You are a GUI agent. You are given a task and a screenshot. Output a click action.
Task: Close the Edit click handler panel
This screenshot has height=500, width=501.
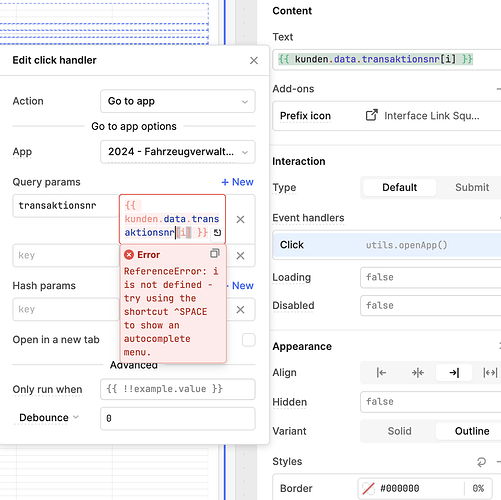(254, 61)
